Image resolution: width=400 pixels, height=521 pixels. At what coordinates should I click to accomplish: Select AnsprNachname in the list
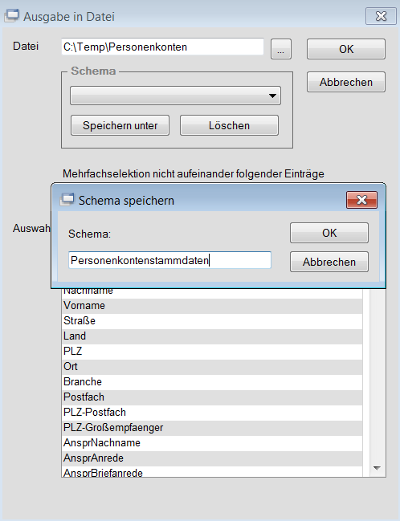click(x=212, y=443)
